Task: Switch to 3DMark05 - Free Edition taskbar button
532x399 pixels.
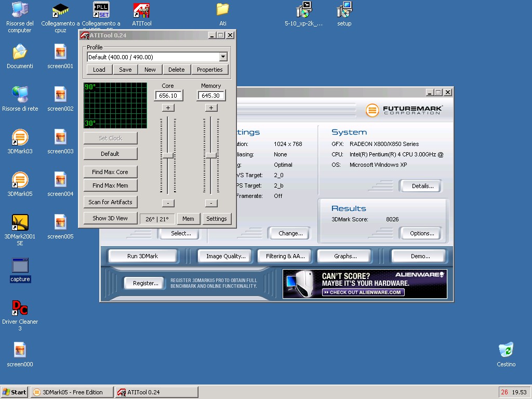Action: [x=72, y=392]
